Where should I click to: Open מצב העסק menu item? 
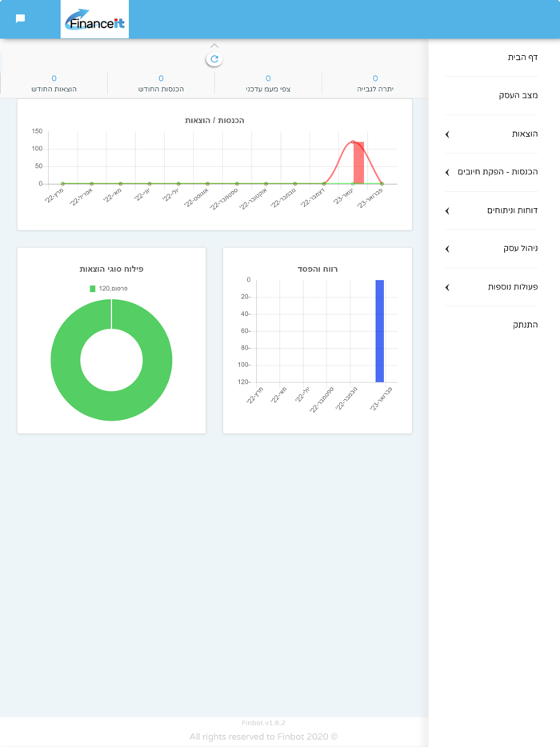pyautogui.click(x=518, y=95)
